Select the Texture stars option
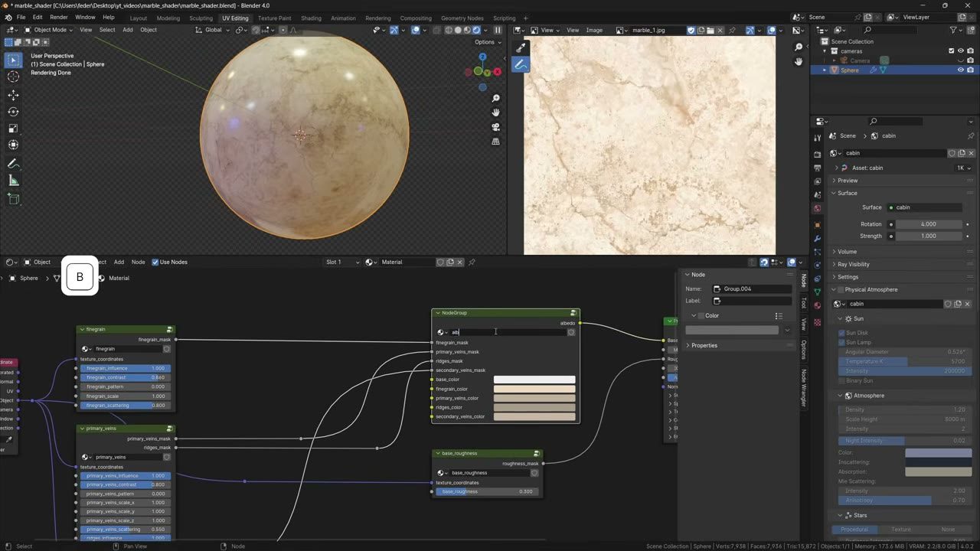Image resolution: width=980 pixels, height=551 pixels. point(901,530)
